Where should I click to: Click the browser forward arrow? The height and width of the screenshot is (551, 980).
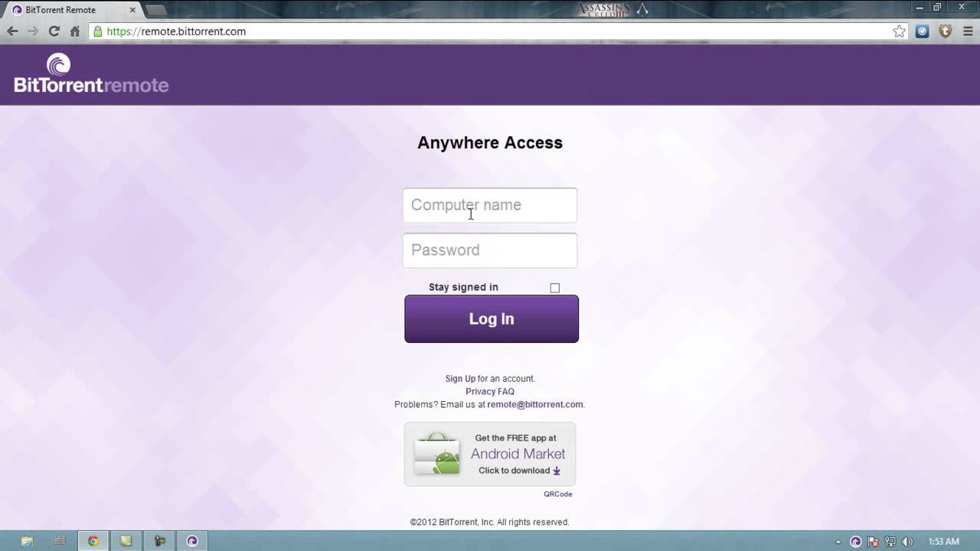click(33, 31)
